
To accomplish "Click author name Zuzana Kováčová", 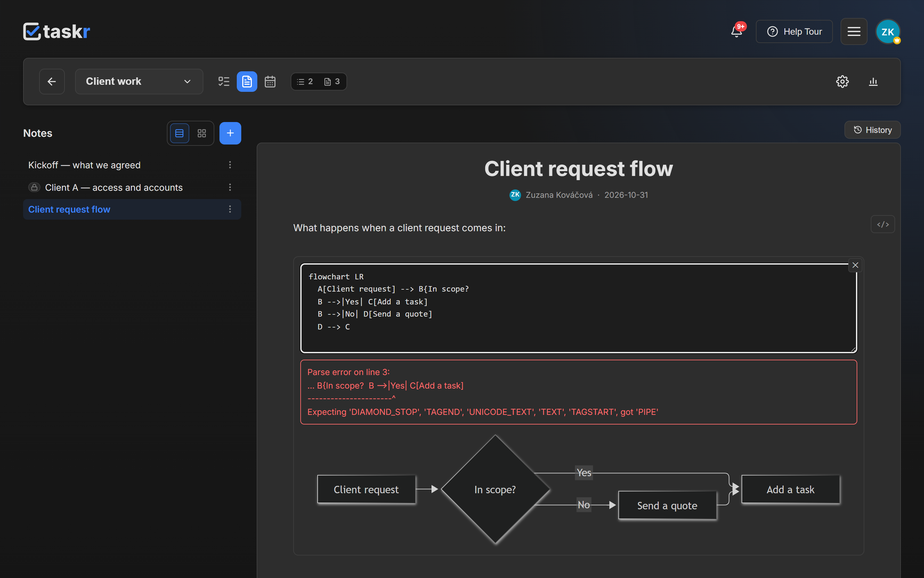I will [559, 195].
